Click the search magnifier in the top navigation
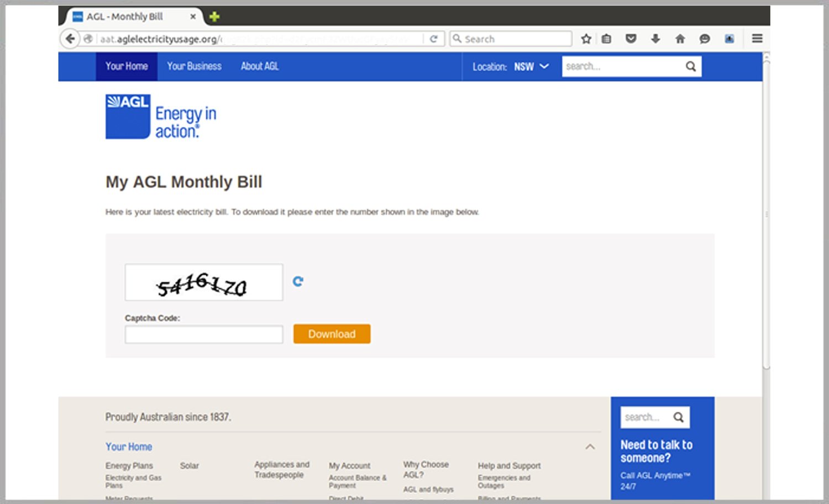 pyautogui.click(x=690, y=66)
